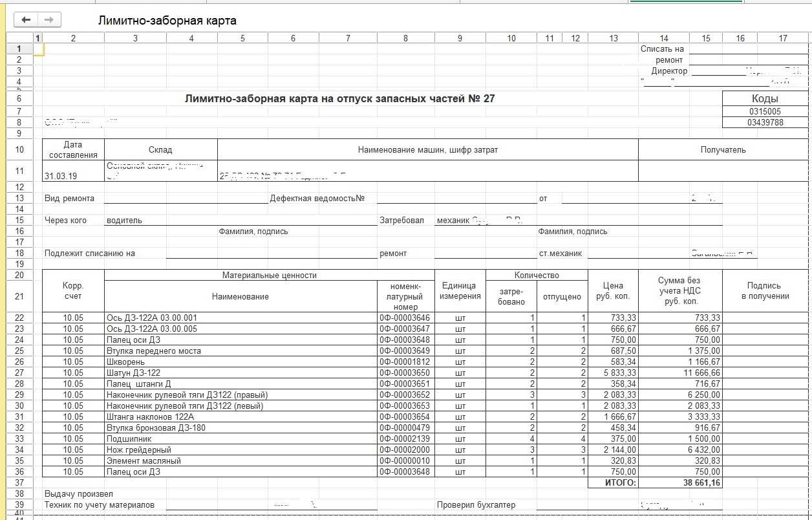Click the price cell 5 833,33

[x=613, y=373]
